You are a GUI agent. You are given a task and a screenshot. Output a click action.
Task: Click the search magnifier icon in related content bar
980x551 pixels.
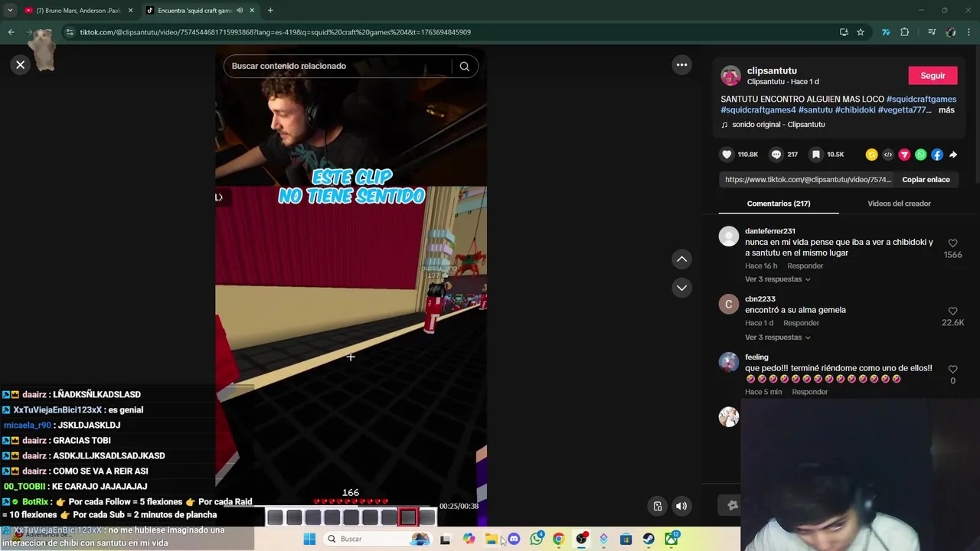click(x=464, y=66)
